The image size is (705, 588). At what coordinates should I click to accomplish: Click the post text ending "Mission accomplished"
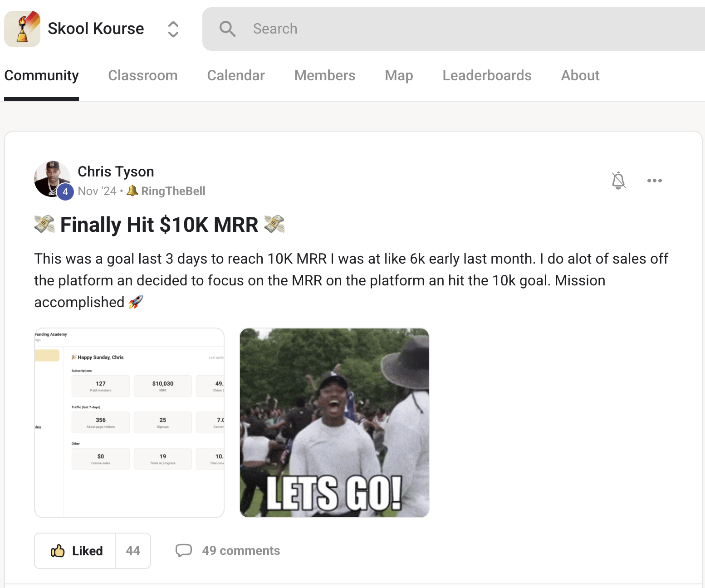pyautogui.click(x=351, y=280)
